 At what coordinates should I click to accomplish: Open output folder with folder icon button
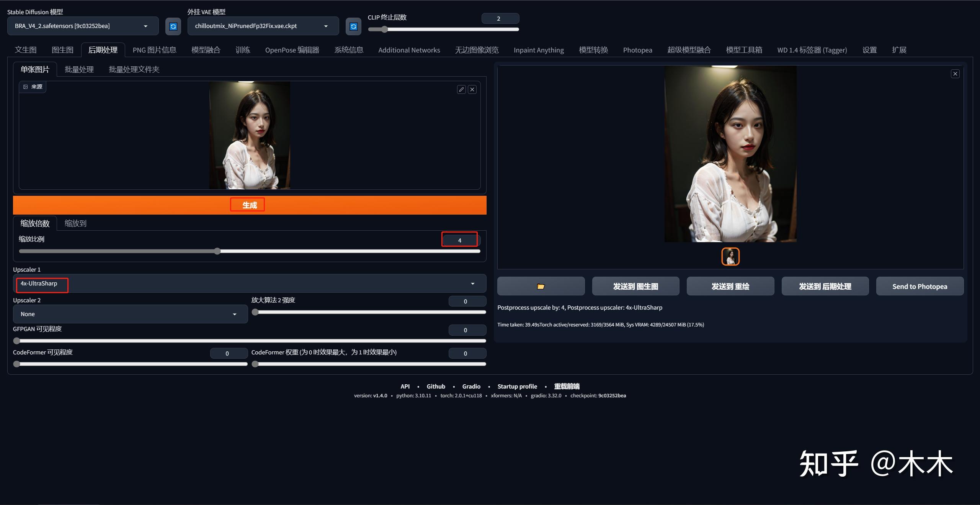coord(541,286)
